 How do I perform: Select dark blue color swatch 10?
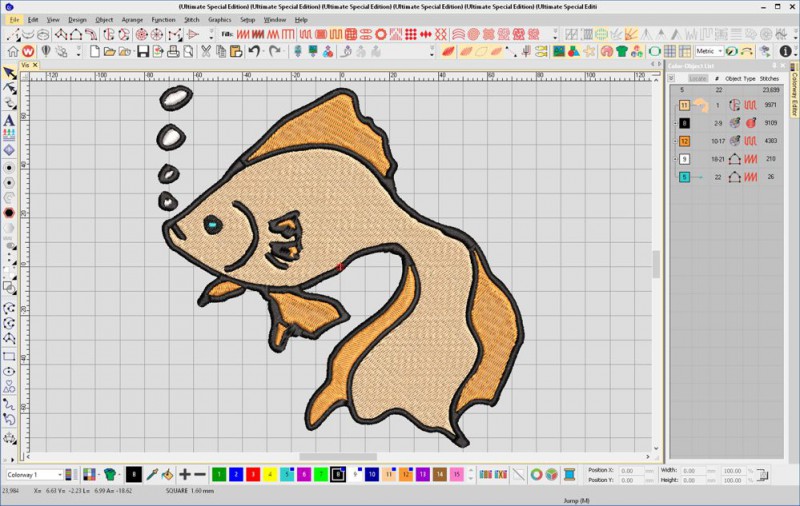(371, 475)
